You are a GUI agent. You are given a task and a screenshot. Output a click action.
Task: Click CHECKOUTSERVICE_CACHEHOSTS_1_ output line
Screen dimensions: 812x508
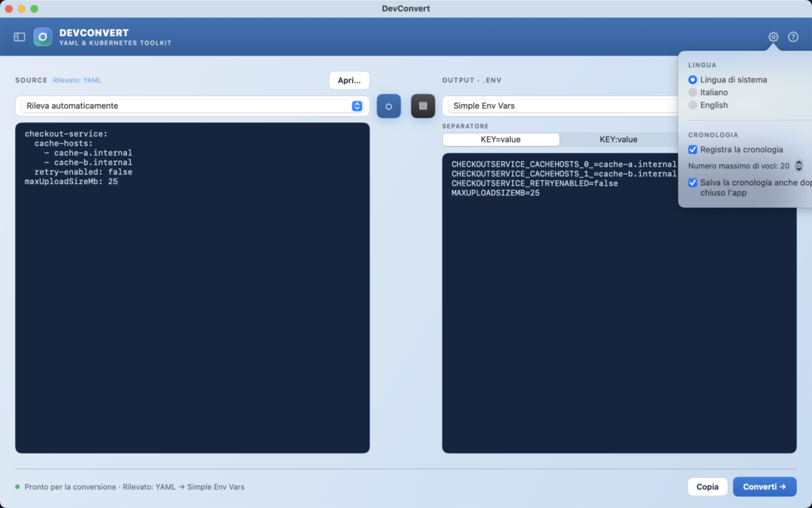click(x=564, y=174)
